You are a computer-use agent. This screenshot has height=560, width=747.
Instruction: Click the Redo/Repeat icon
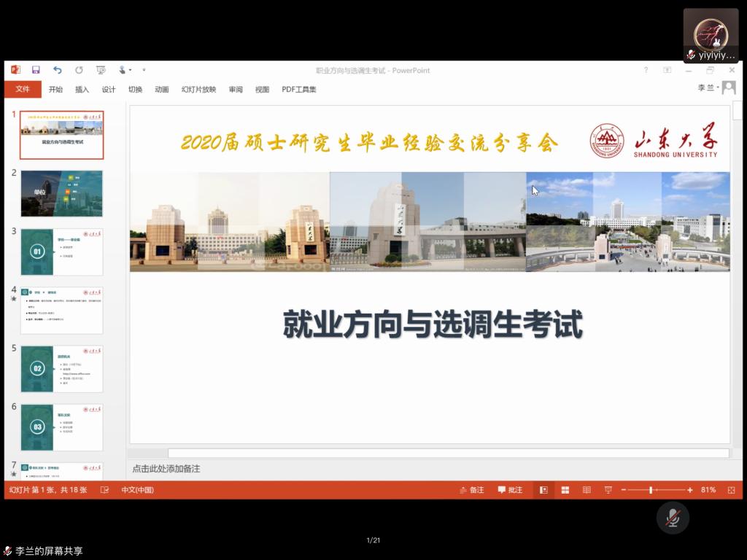(79, 70)
